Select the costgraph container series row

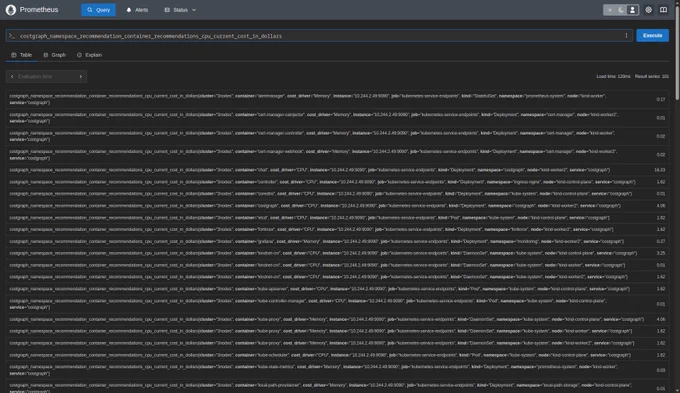[x=337, y=206]
